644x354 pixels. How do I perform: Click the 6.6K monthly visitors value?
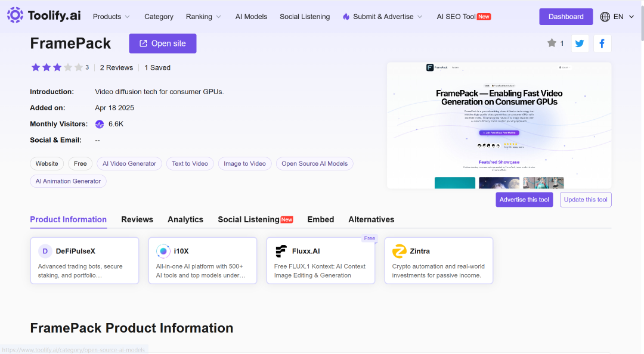116,124
